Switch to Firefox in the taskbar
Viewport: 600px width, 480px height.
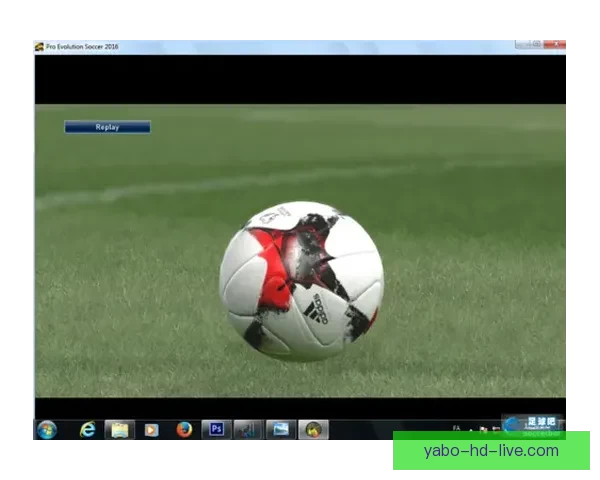pos(184,429)
